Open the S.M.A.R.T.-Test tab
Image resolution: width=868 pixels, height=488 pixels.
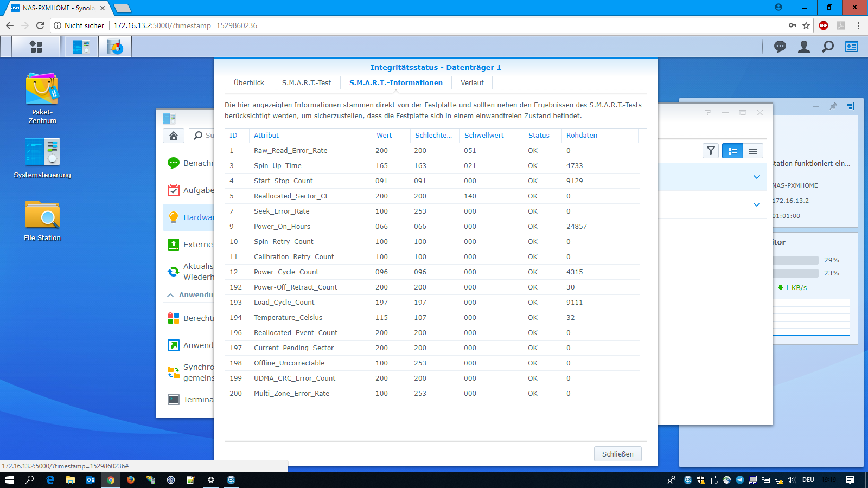(x=307, y=83)
